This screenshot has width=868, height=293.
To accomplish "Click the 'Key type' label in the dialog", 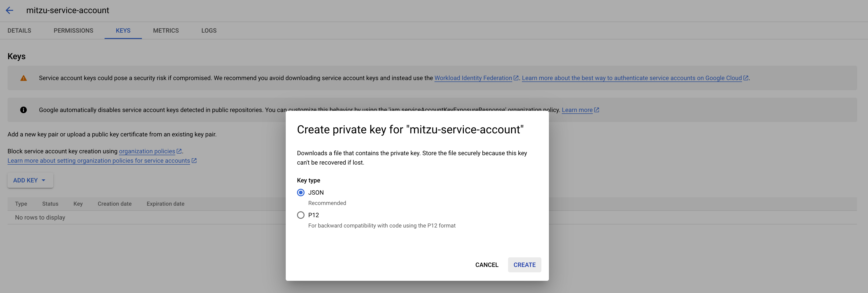I will (x=308, y=181).
